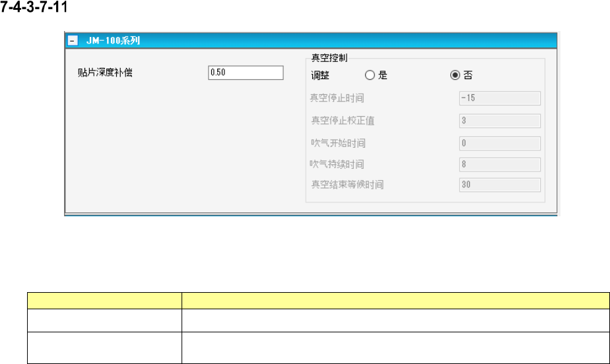Image resolution: width=610 pixels, height=364 pixels.
Task: Click the 吹气开始时间 value field
Action: [500, 143]
